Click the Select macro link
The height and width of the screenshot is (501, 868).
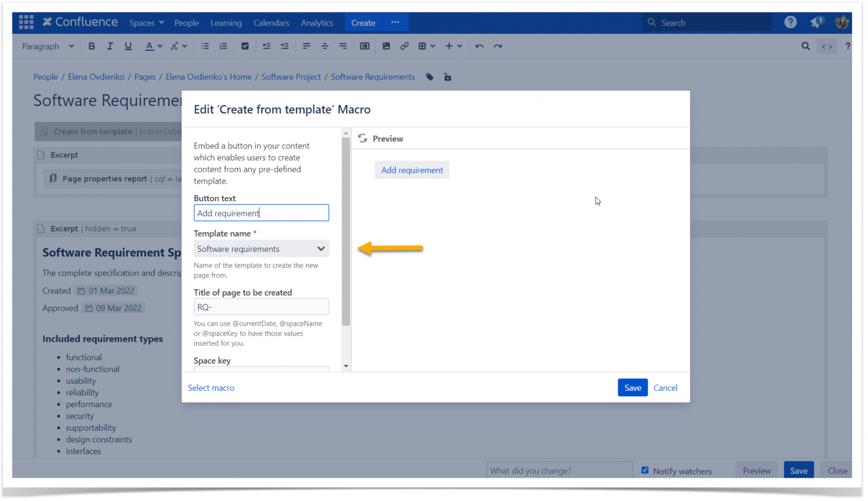click(211, 387)
